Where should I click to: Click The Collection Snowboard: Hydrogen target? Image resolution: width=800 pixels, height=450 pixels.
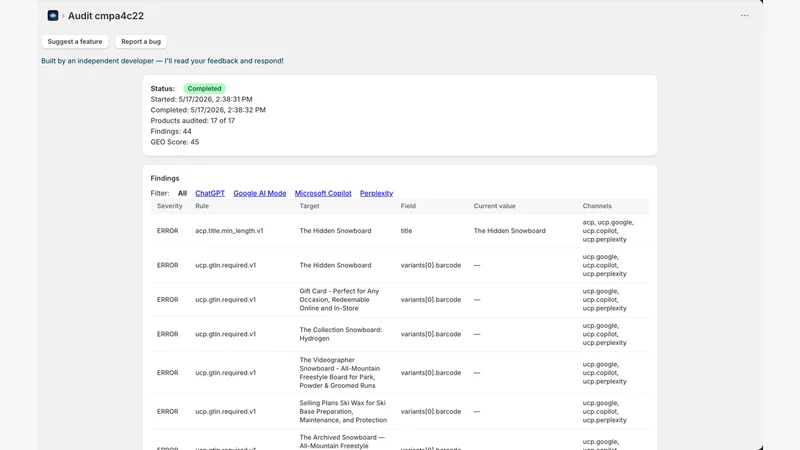(340, 334)
